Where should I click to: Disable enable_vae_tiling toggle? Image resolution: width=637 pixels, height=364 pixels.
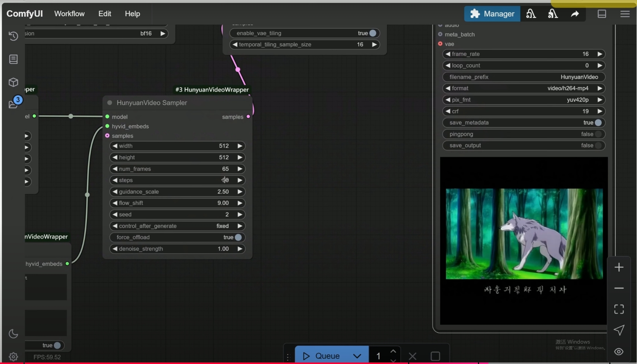(372, 33)
